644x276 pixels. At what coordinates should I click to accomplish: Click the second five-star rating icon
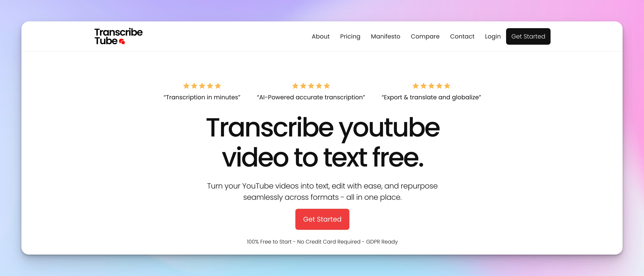coord(311,86)
